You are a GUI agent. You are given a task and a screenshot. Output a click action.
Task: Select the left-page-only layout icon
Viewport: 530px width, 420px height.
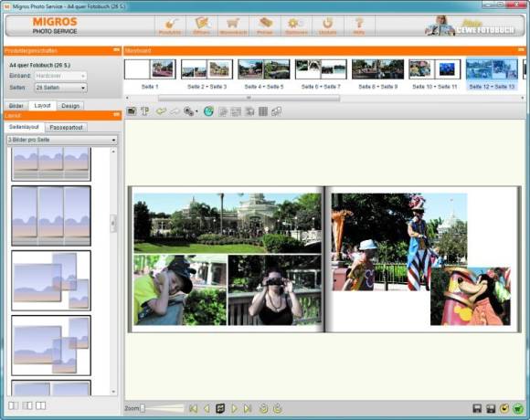(x=14, y=405)
